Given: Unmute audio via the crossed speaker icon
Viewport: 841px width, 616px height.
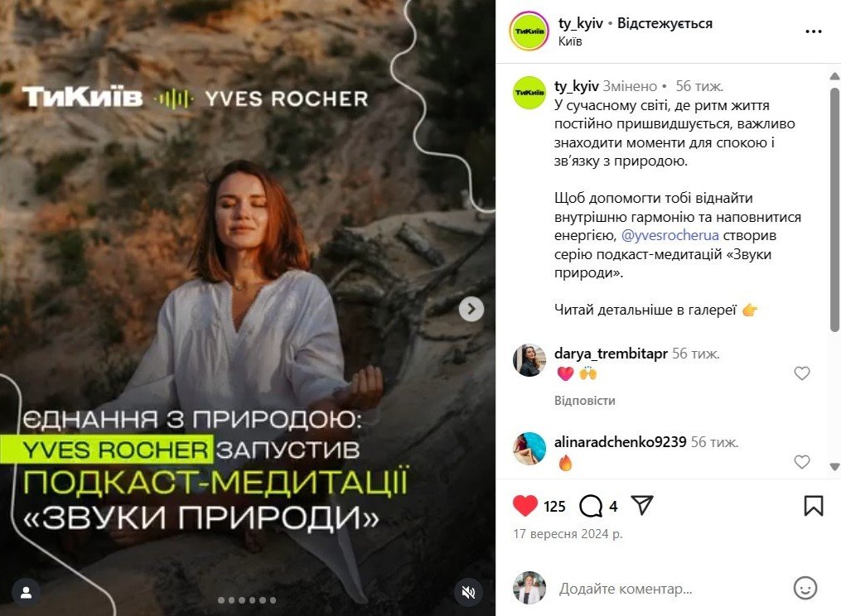Looking at the screenshot, I should click(x=468, y=592).
